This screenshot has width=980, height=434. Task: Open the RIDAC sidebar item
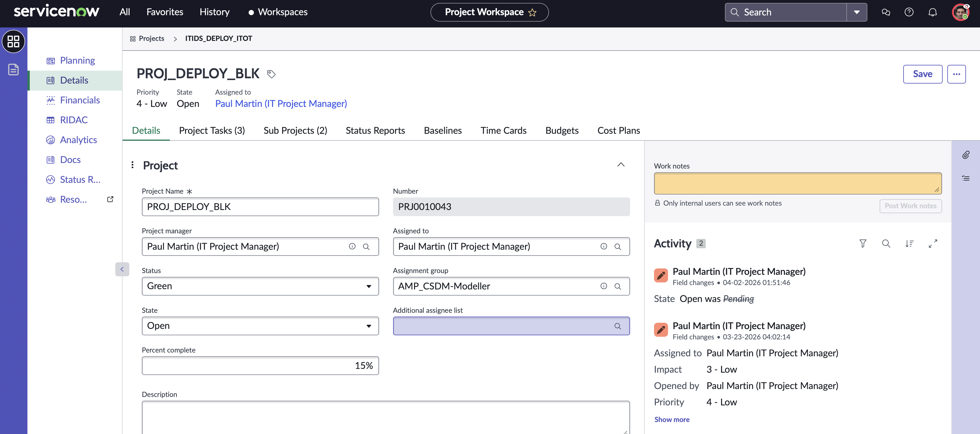(x=75, y=120)
